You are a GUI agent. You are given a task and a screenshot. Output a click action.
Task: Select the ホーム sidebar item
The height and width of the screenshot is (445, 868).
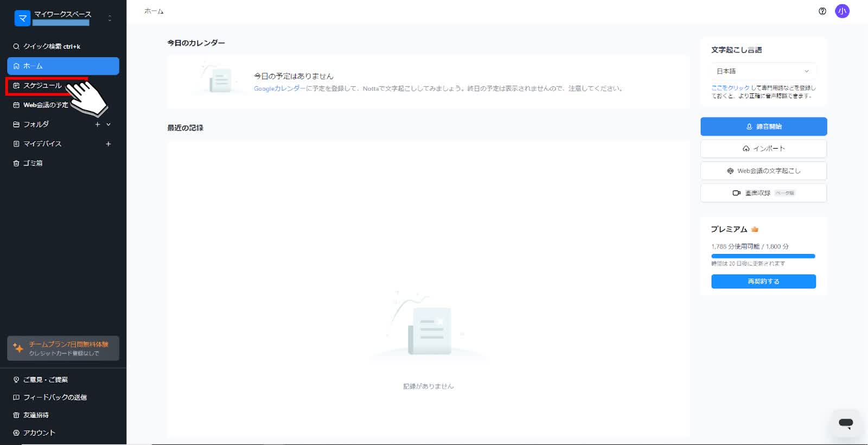[x=63, y=66]
